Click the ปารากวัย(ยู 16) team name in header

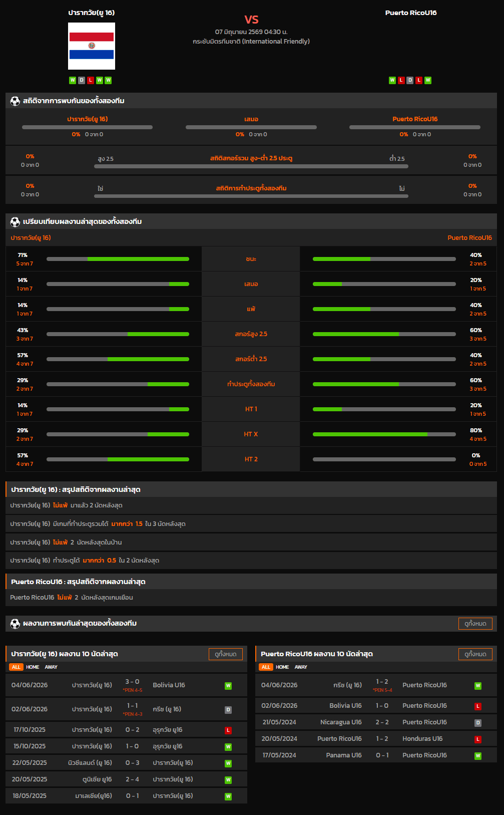[x=92, y=13]
